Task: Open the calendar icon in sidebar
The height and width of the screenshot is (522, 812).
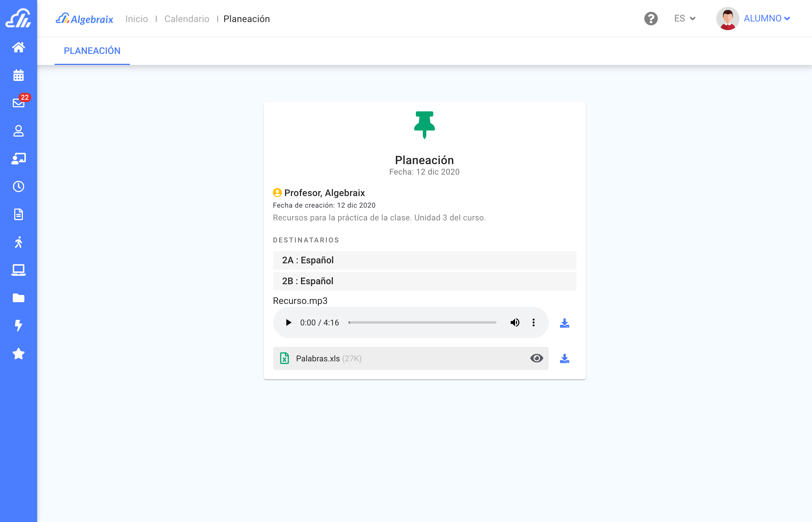Action: pos(18,75)
